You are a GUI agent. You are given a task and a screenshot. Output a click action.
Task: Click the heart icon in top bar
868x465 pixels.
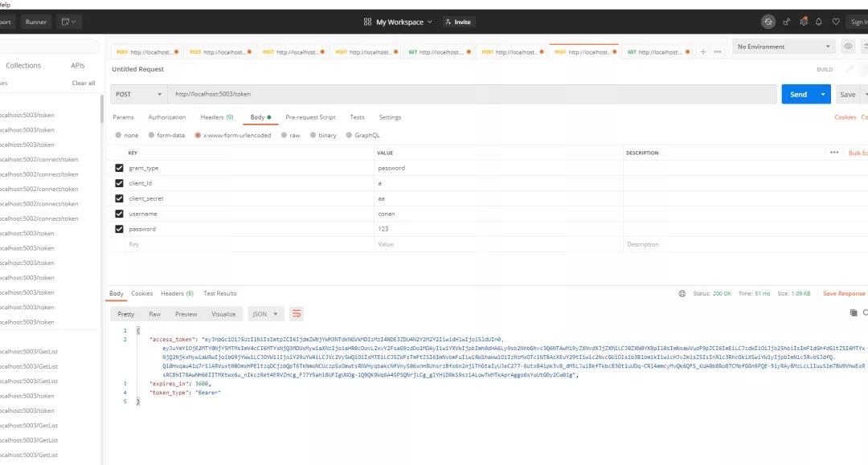tap(836, 22)
